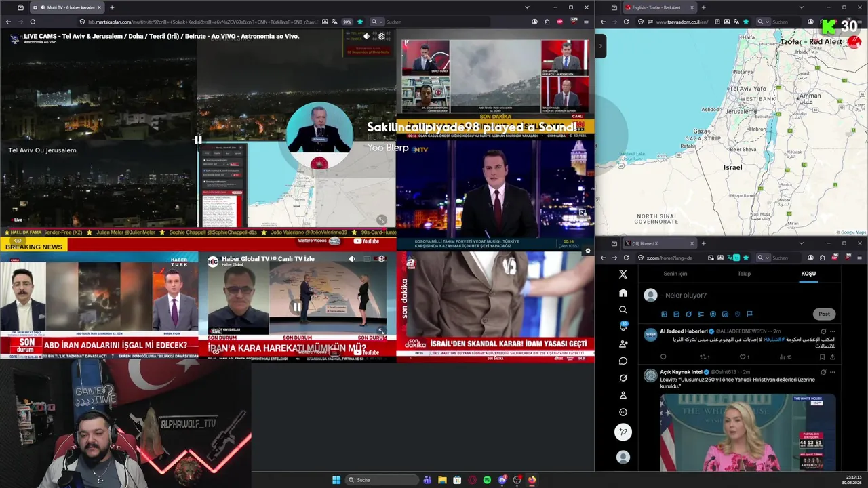868x488 pixels.
Task: Mute the Astronomia live cams stream
Action: pyautogui.click(x=366, y=36)
